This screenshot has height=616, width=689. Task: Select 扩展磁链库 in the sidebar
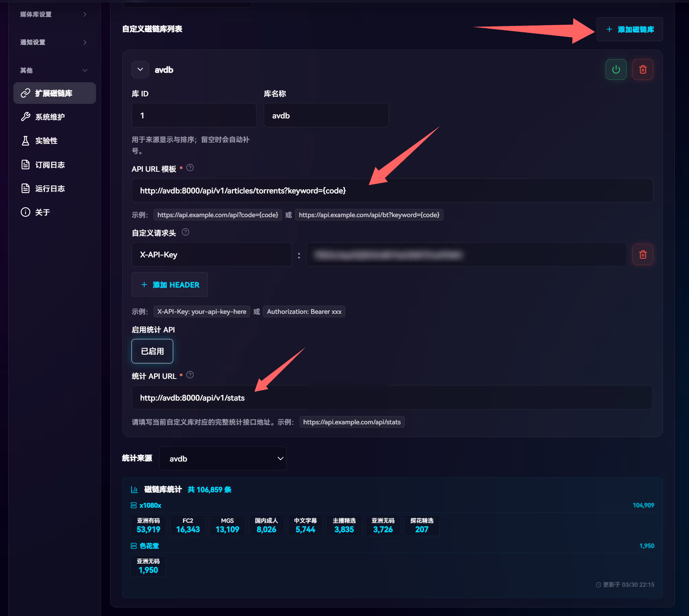point(54,93)
